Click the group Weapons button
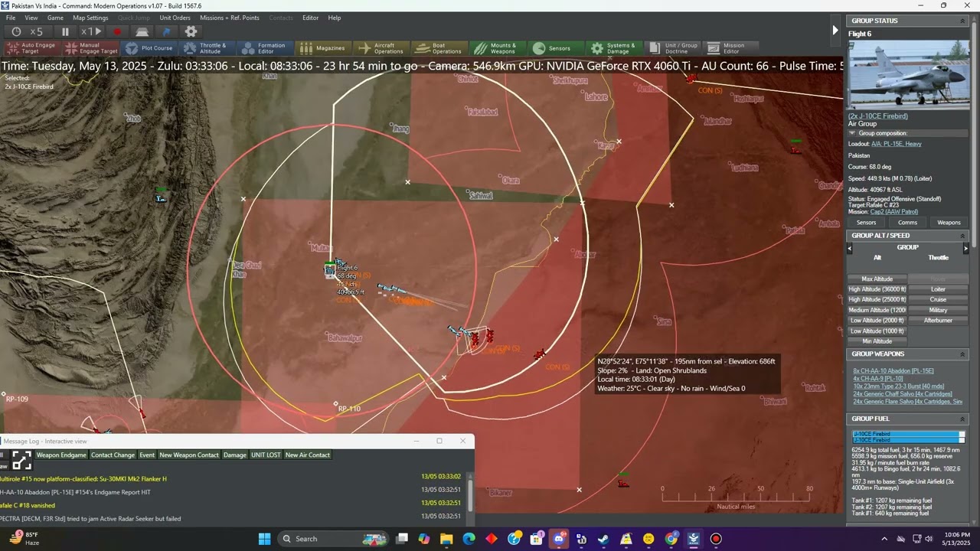 (x=949, y=223)
